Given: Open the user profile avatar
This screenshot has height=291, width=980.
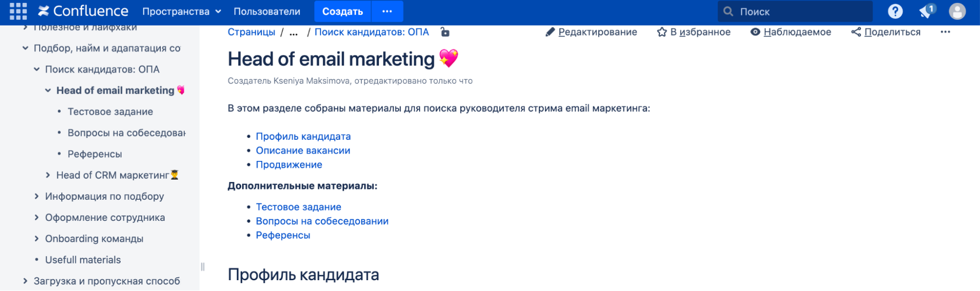Looking at the screenshot, I should coord(957,11).
